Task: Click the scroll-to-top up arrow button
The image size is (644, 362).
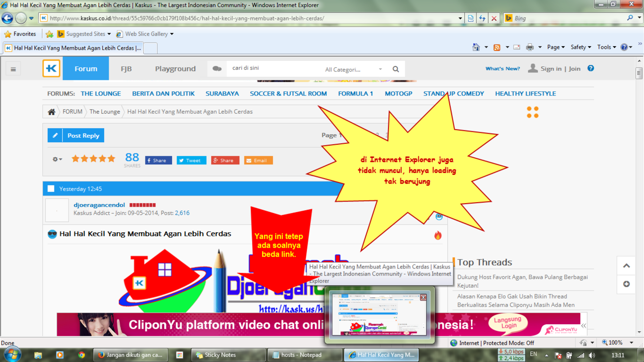Action: click(x=626, y=266)
